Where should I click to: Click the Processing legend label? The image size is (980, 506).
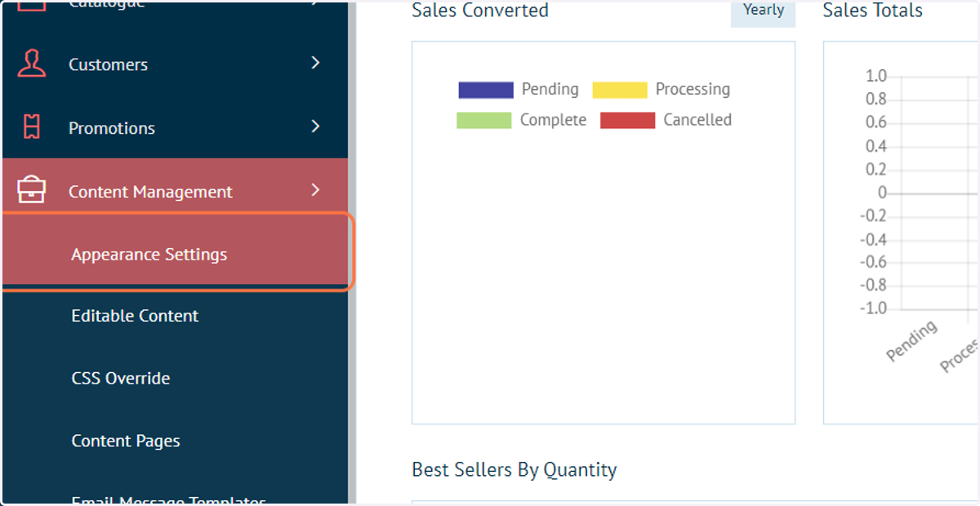coord(693,89)
